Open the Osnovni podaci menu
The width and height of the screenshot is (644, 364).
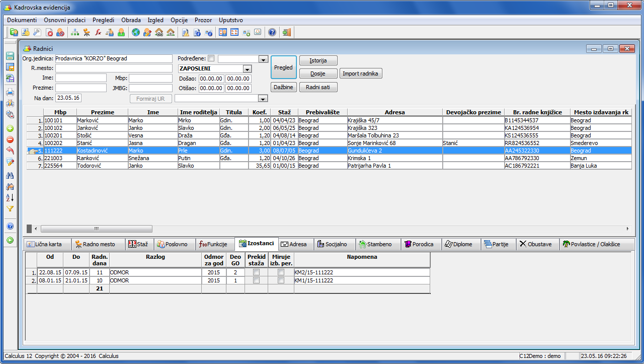64,20
